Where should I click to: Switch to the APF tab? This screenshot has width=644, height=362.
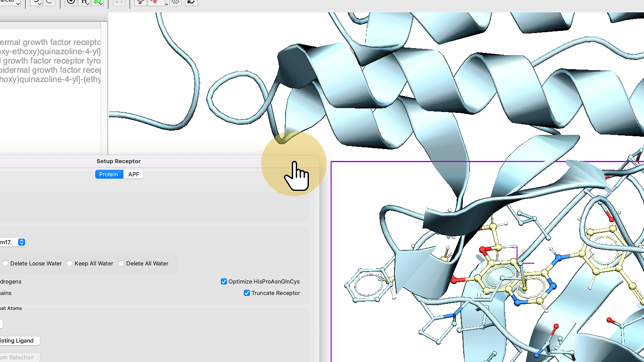click(x=134, y=174)
